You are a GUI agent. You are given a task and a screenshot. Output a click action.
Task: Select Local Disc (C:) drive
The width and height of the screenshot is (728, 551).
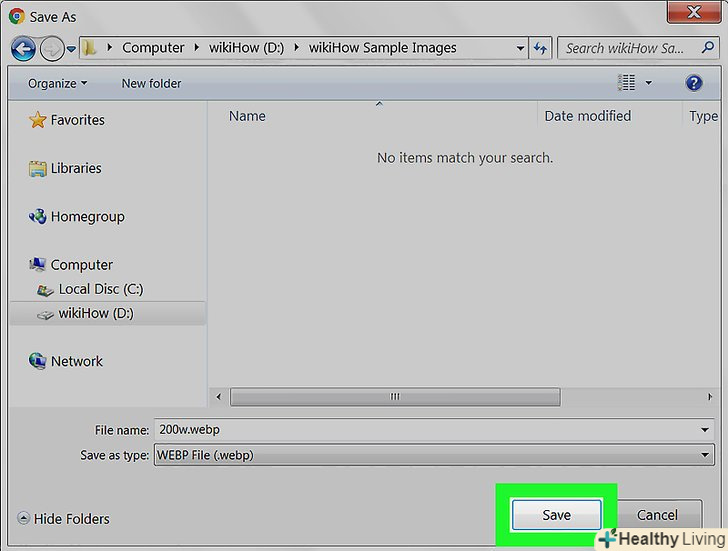[x=101, y=289]
